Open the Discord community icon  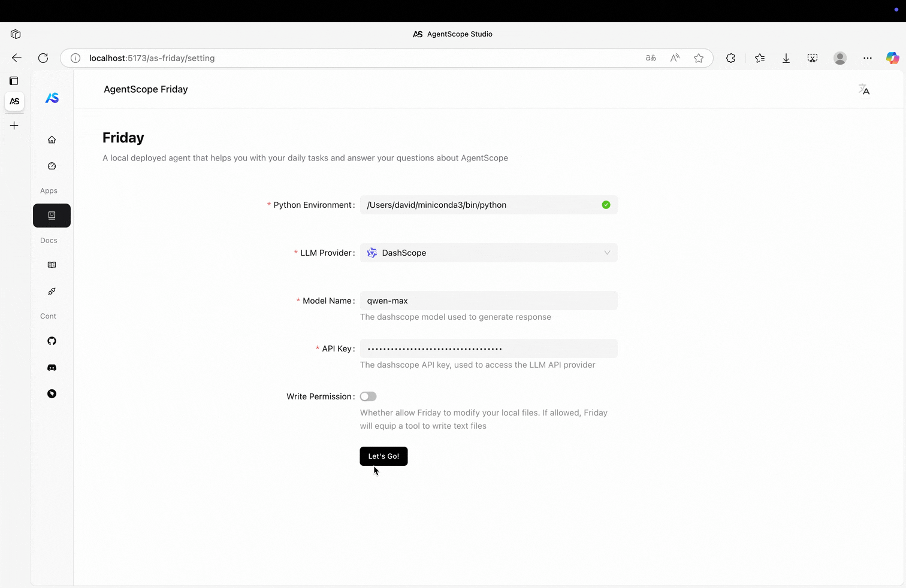pyautogui.click(x=52, y=368)
